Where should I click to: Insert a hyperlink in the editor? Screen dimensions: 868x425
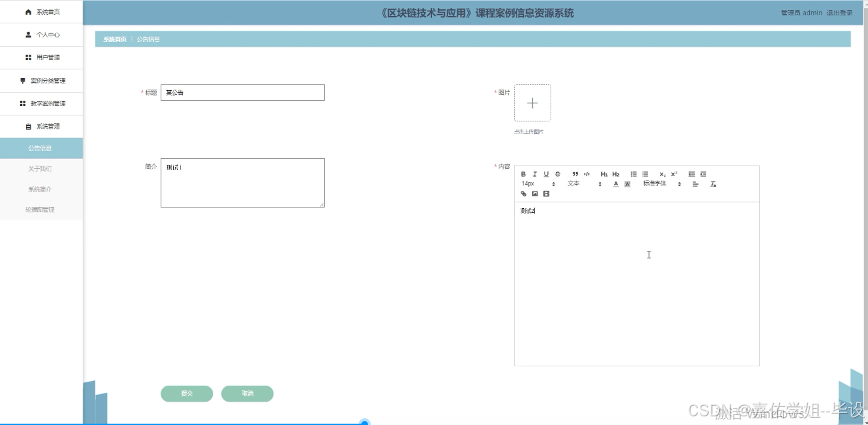pyautogui.click(x=523, y=193)
